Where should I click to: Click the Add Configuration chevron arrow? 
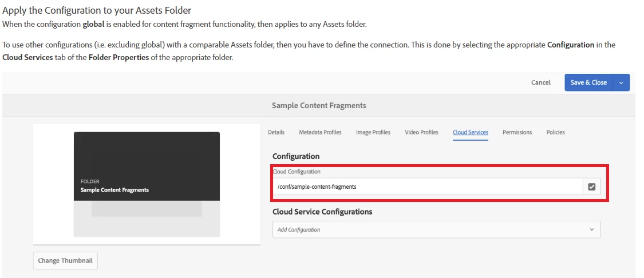click(x=591, y=229)
